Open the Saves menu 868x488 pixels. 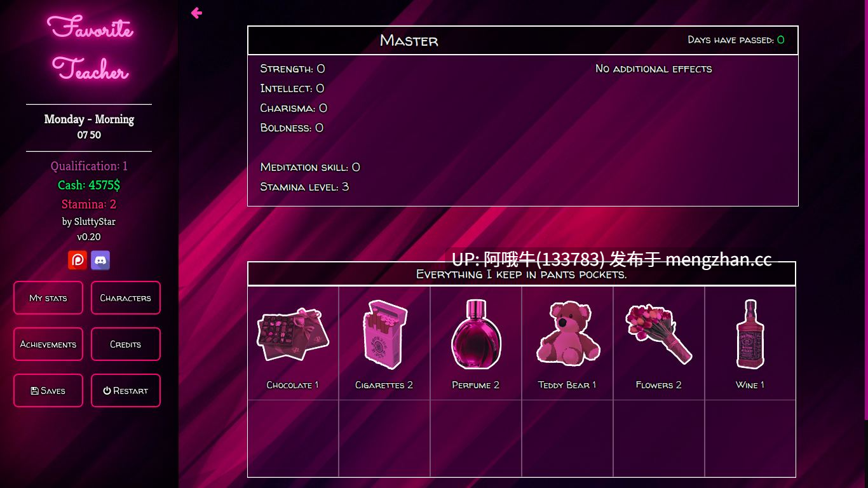pos(48,391)
